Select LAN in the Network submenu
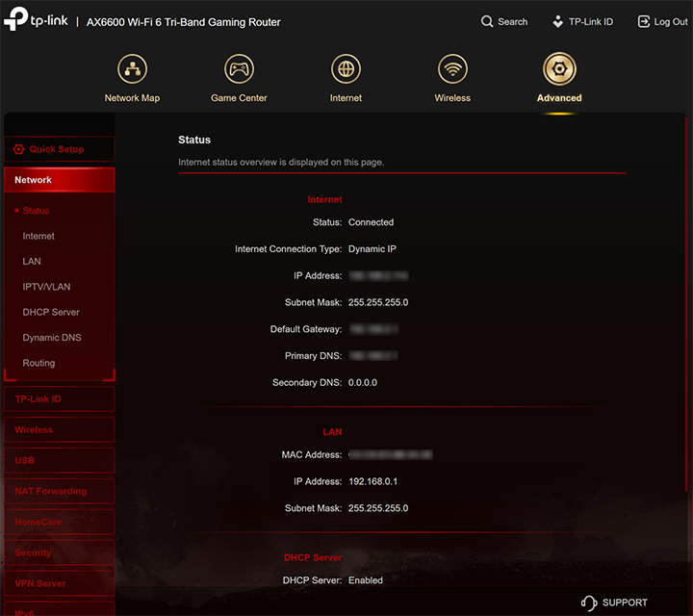Screen dimensions: 693x616 [x=32, y=262]
